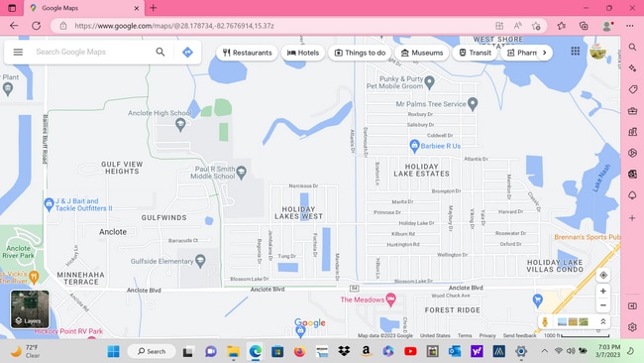The image size is (644, 363).
Task: Select the Pharmacies category chip
Action: pyautogui.click(x=521, y=53)
